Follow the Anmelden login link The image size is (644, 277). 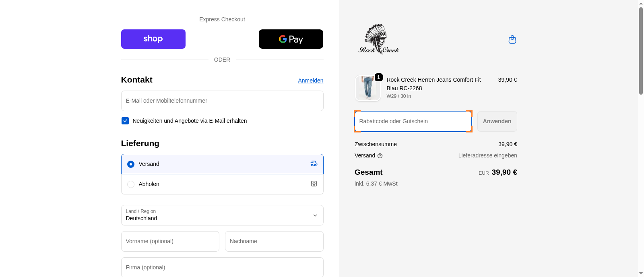click(x=310, y=81)
